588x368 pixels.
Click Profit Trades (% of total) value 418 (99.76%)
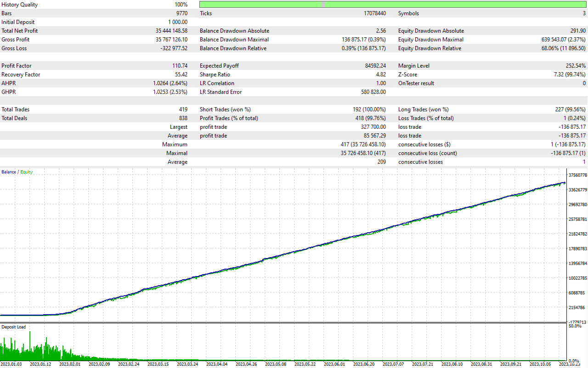[x=371, y=118]
